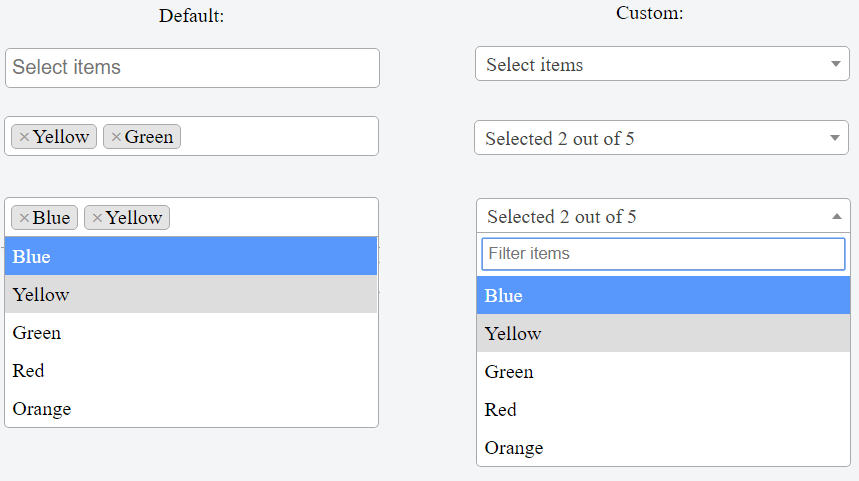Deselect Yellow in the default dropdown list
This screenshot has width=859, height=481.
[x=190, y=295]
